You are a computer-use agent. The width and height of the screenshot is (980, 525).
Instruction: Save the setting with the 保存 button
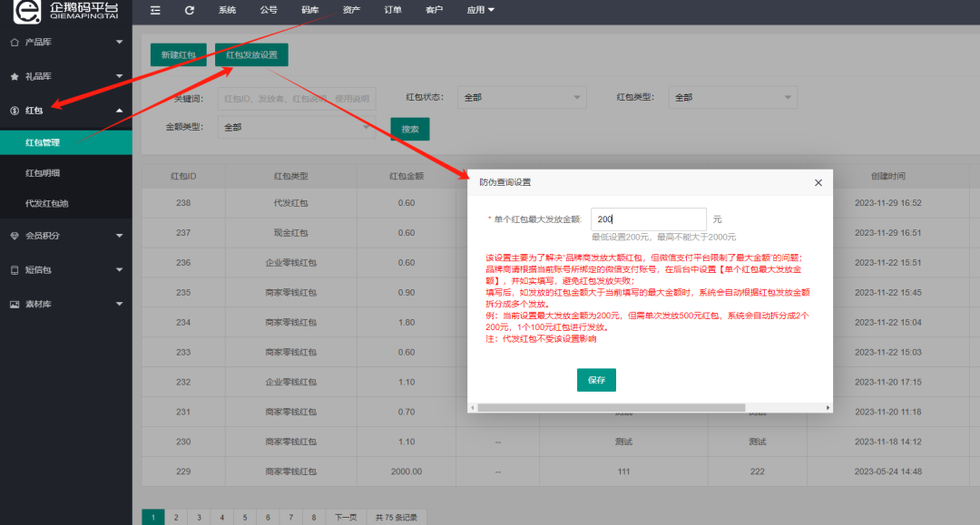coord(596,380)
